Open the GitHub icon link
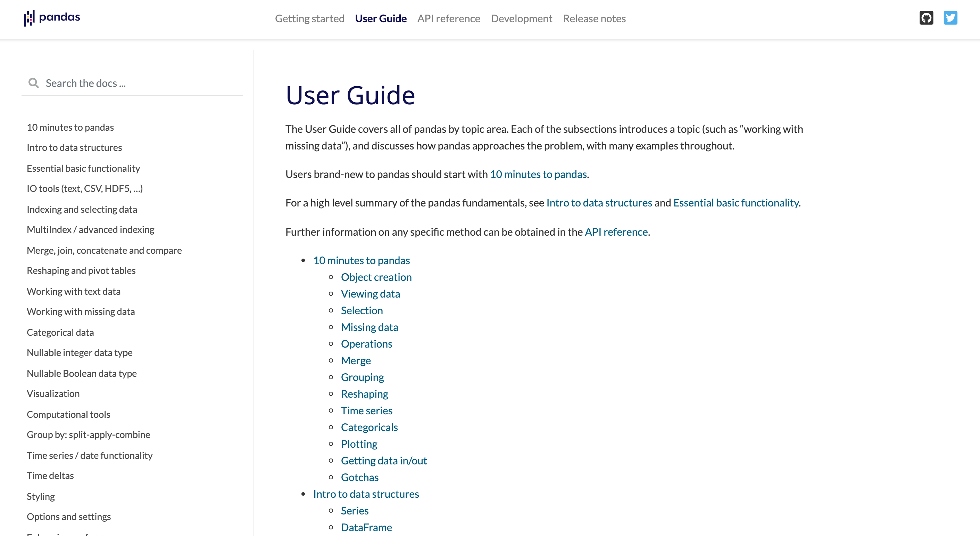This screenshot has width=980, height=536. (x=926, y=18)
